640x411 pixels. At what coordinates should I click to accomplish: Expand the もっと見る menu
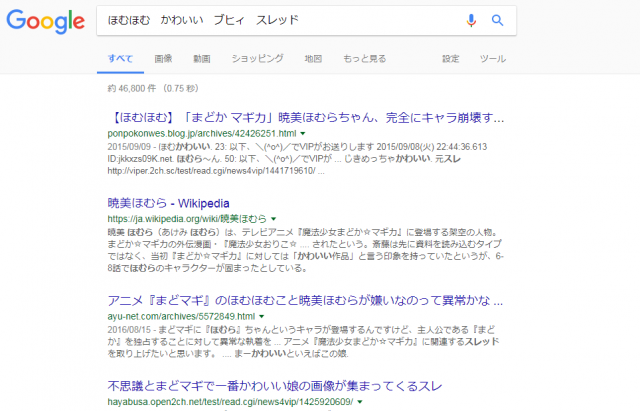point(364,58)
